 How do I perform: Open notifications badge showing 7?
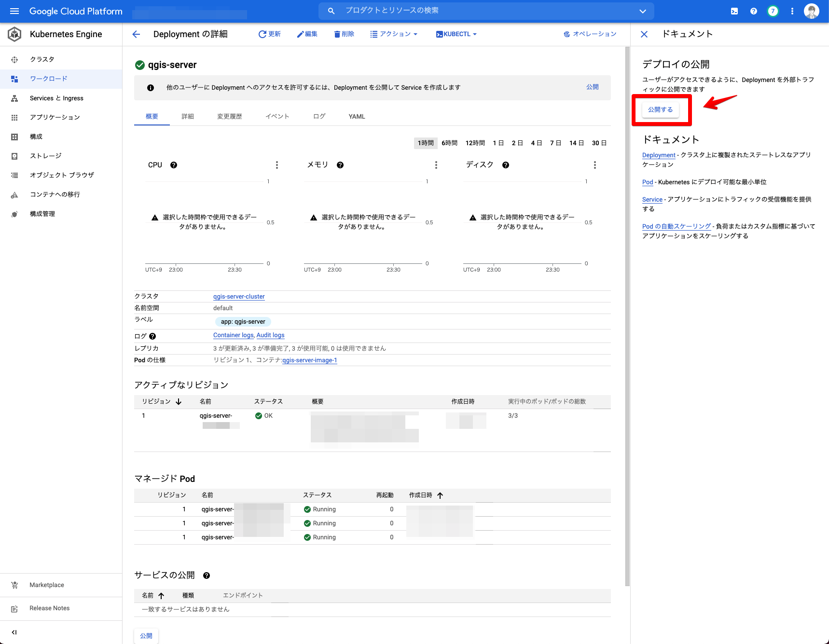point(773,11)
